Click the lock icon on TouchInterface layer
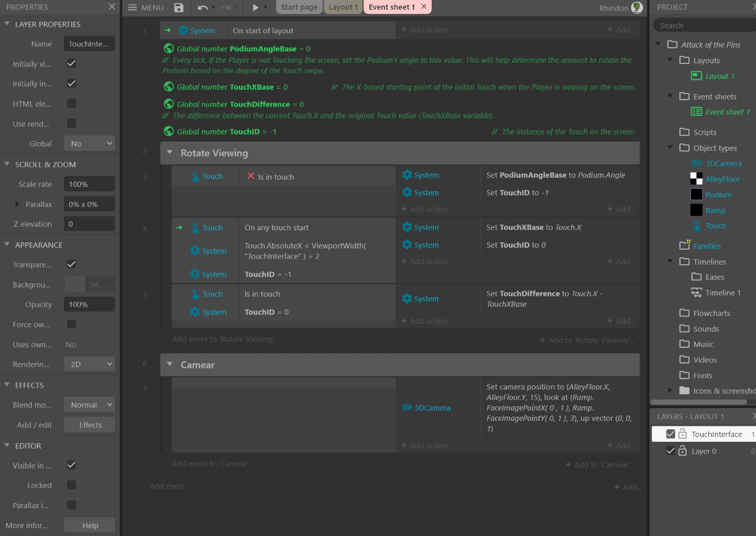 [x=682, y=434]
